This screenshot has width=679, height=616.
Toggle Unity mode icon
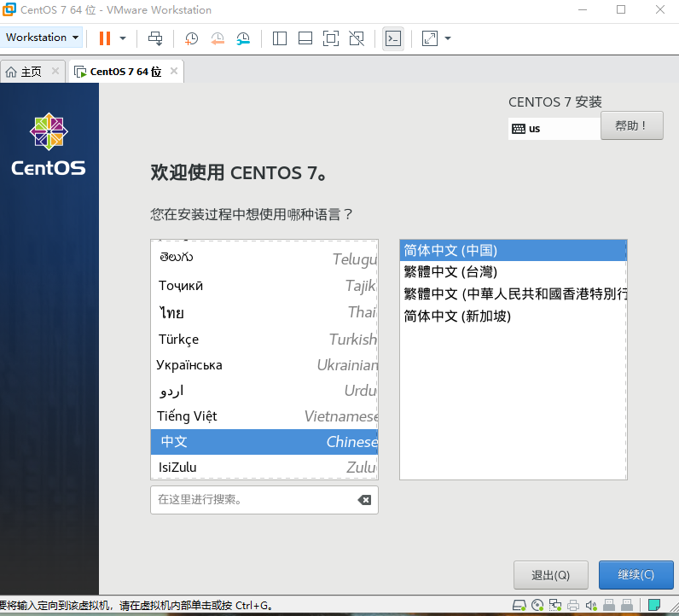357,38
